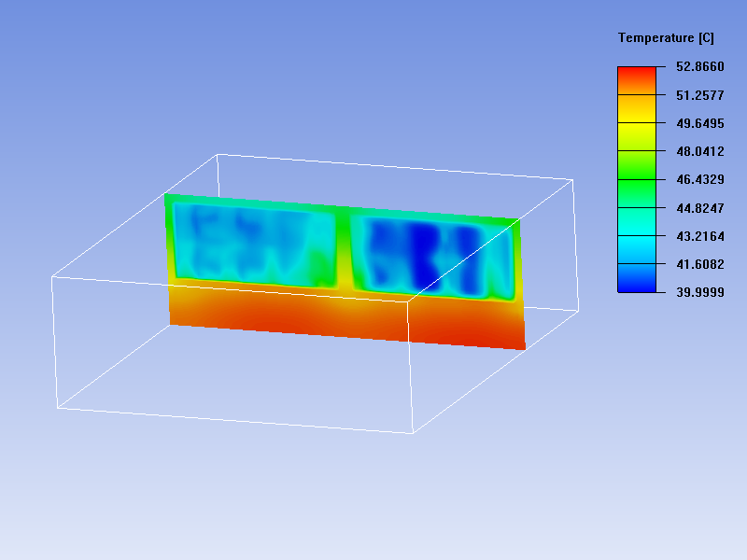The image size is (747, 560).
Task: Click the Temperature [C] legend title
Action: [666, 38]
